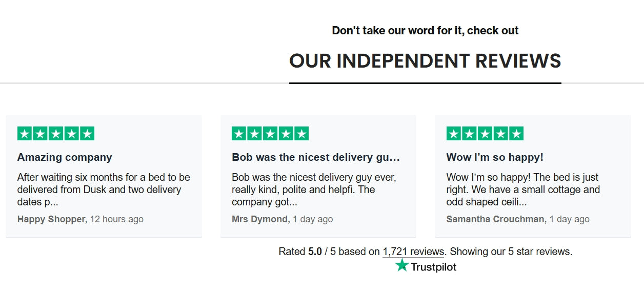Open 'Bob was the nicest delivery gu…' title
Viewport: 644px width, 296px height.
click(x=315, y=157)
